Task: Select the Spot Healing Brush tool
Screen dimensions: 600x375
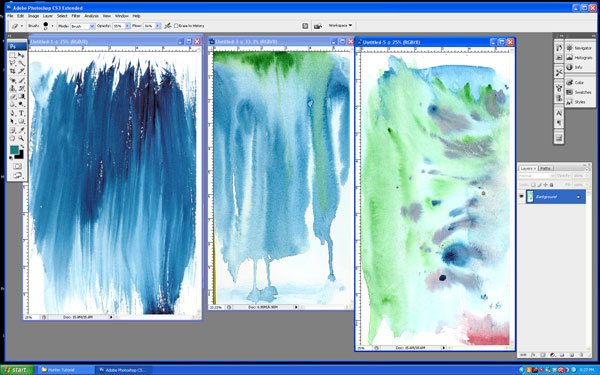Action: click(12, 80)
